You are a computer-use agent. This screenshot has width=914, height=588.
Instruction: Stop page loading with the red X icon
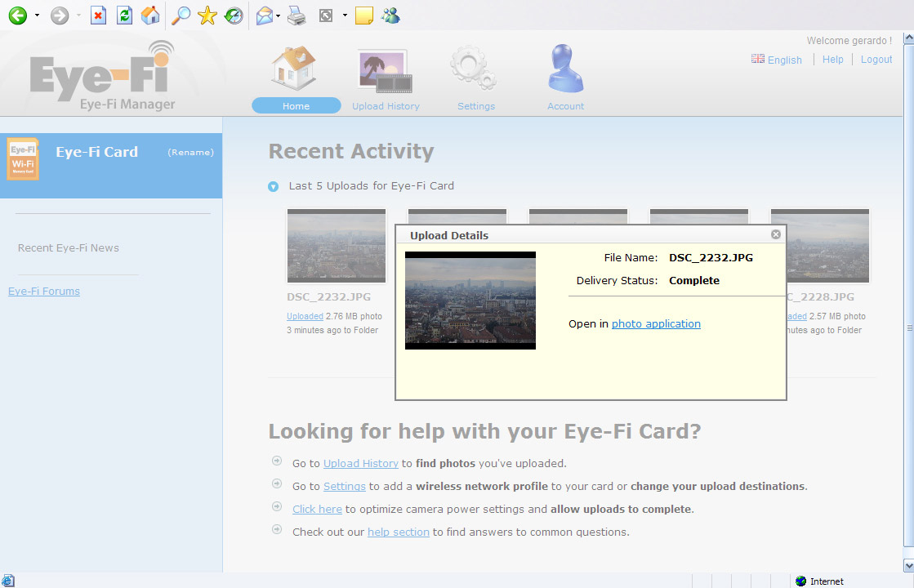(x=98, y=16)
